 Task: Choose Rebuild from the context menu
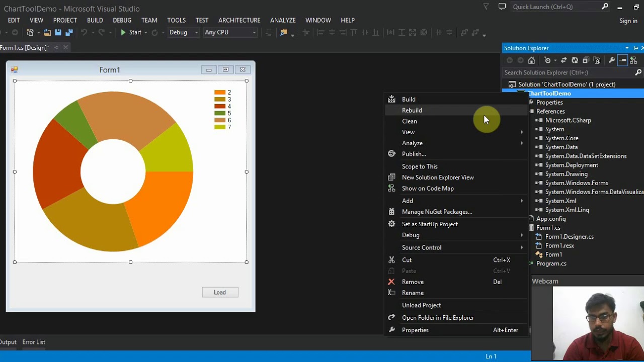pos(456,110)
